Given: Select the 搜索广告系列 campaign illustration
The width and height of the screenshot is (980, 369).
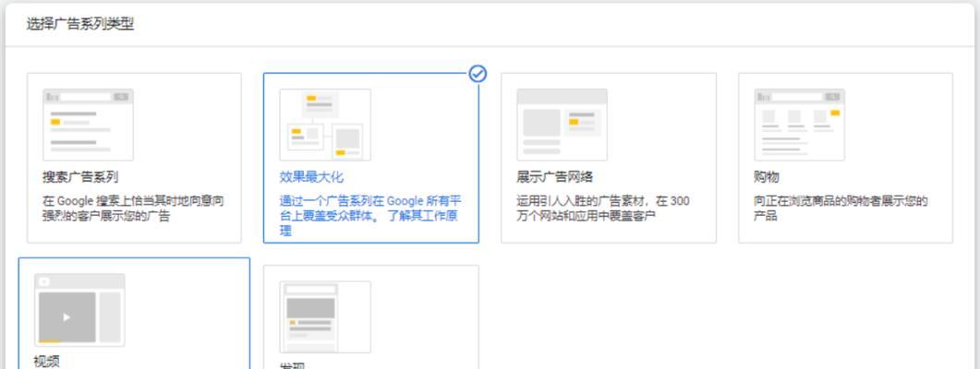Looking at the screenshot, I should 88,125.
